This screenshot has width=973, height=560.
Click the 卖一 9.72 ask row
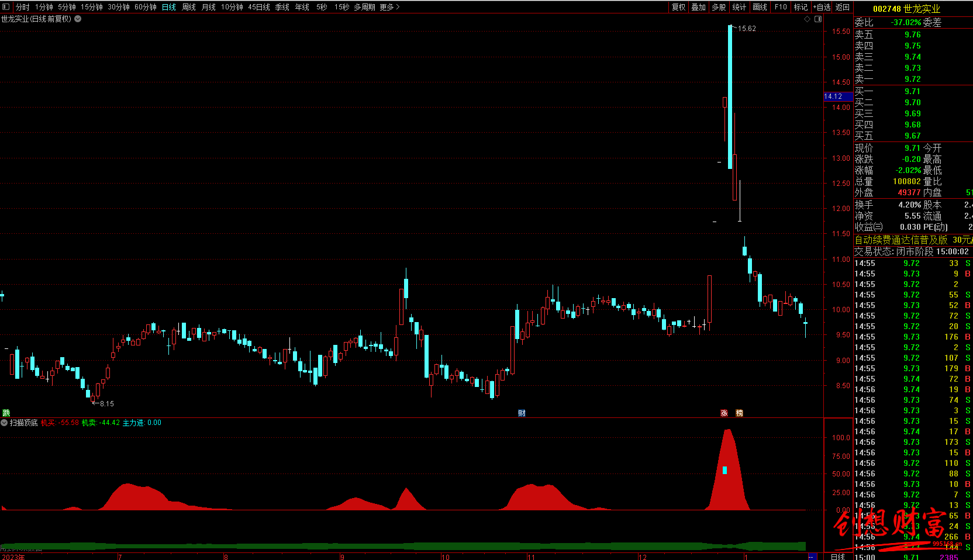(913, 79)
